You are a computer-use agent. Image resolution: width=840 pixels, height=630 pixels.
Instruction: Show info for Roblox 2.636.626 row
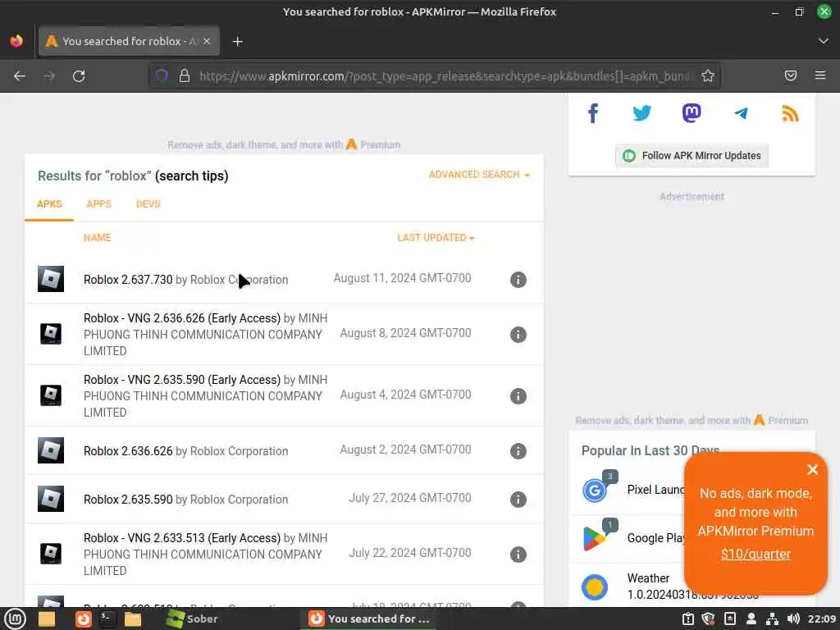point(518,451)
